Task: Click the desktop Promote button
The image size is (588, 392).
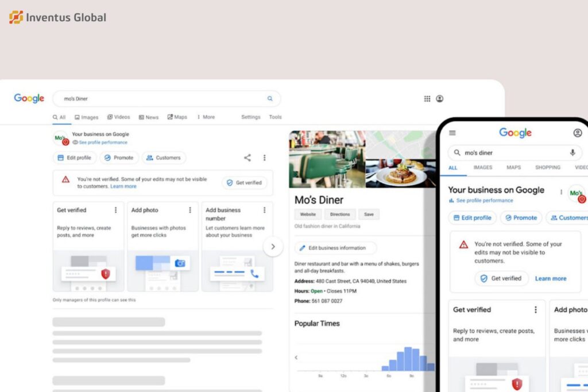Action: (119, 158)
